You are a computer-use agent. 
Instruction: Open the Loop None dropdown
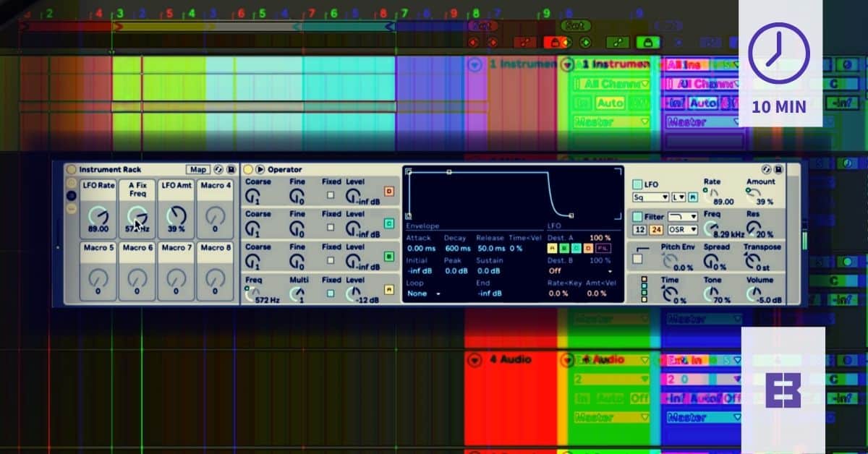pyautogui.click(x=425, y=294)
